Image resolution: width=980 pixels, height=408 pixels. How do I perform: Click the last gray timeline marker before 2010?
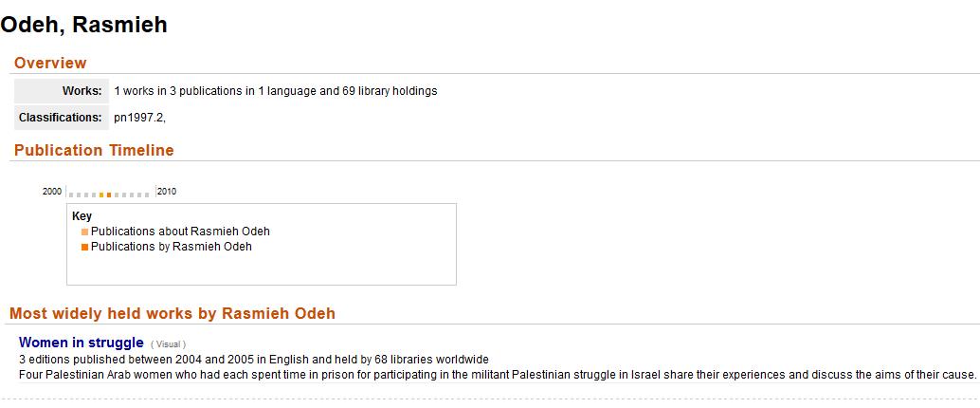[x=147, y=195]
